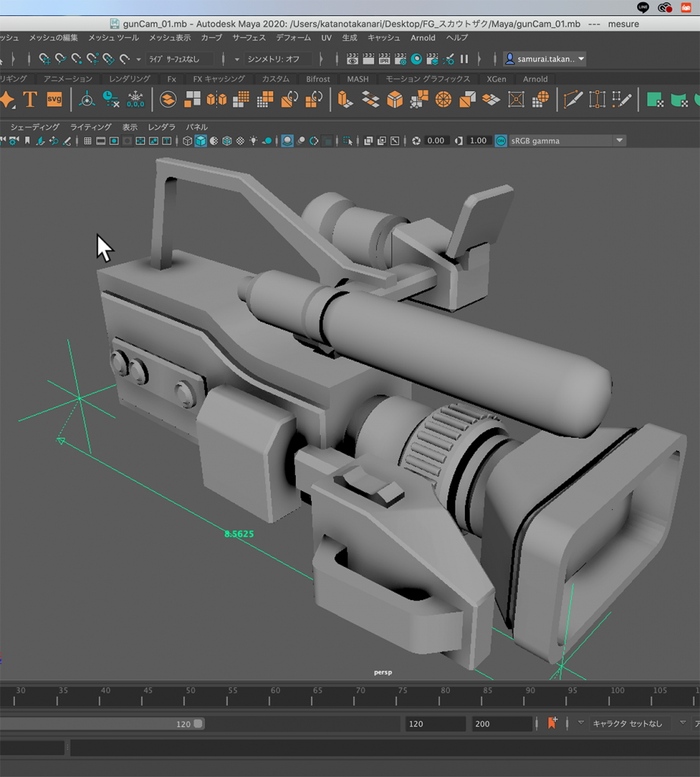This screenshot has width=700, height=777.
Task: Click the Type (T) text tool shelf icon
Action: pyautogui.click(x=30, y=99)
